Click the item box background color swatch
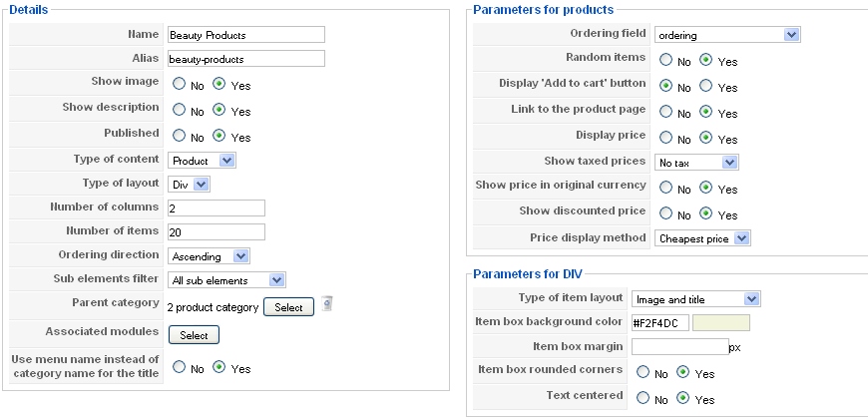 (721, 323)
